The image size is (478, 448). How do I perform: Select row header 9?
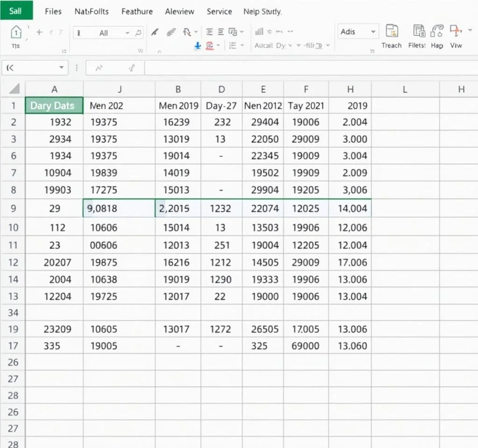coord(13,208)
